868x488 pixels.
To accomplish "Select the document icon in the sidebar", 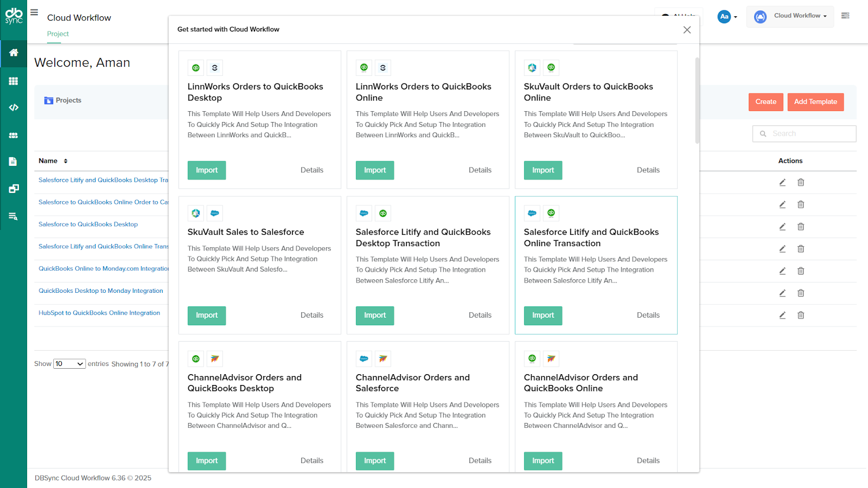I will click(x=14, y=161).
